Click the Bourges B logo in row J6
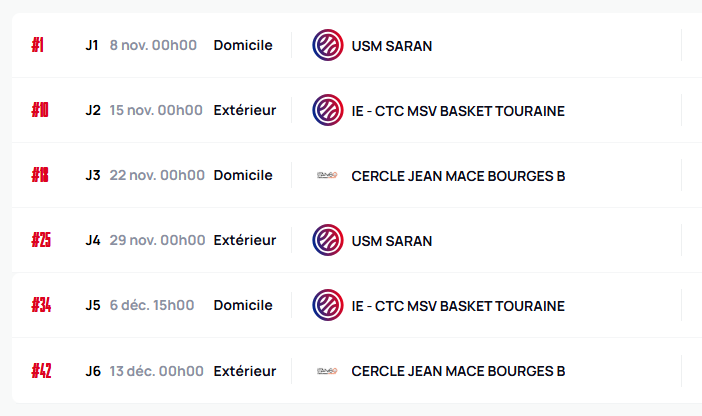Viewport: 702px width, 416px height. click(x=328, y=371)
